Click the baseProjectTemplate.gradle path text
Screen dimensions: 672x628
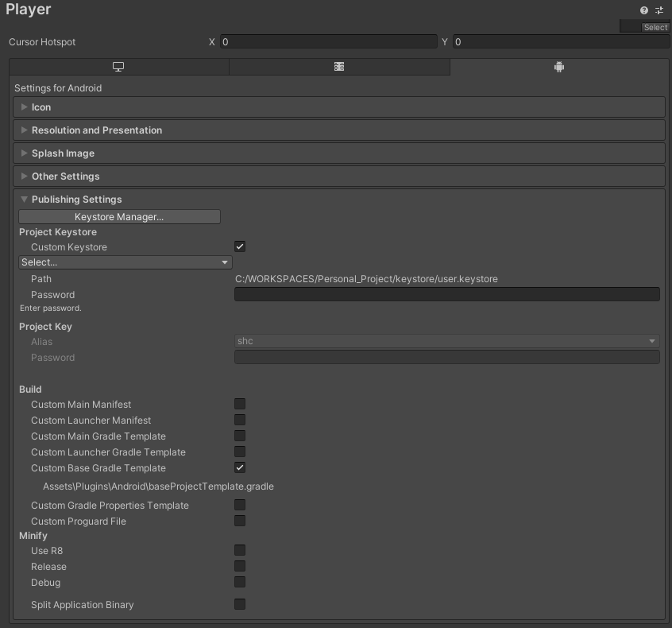click(158, 487)
